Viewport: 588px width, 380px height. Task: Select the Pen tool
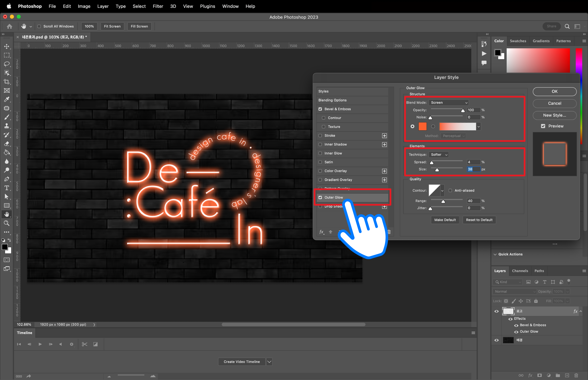click(7, 179)
